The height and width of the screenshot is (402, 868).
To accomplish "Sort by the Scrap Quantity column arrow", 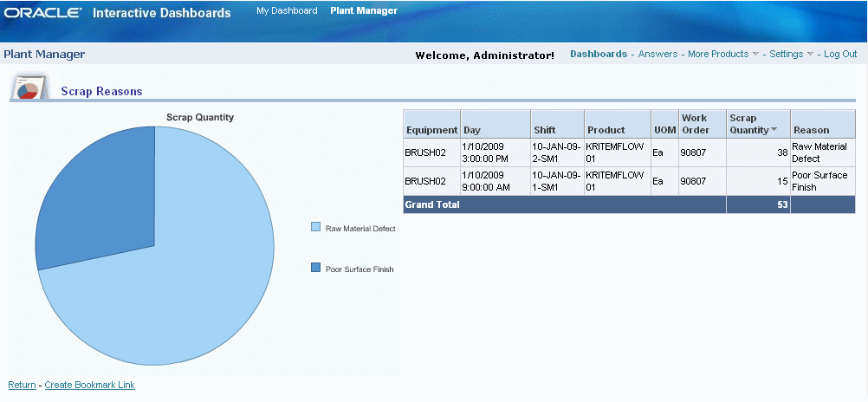I will [x=774, y=130].
